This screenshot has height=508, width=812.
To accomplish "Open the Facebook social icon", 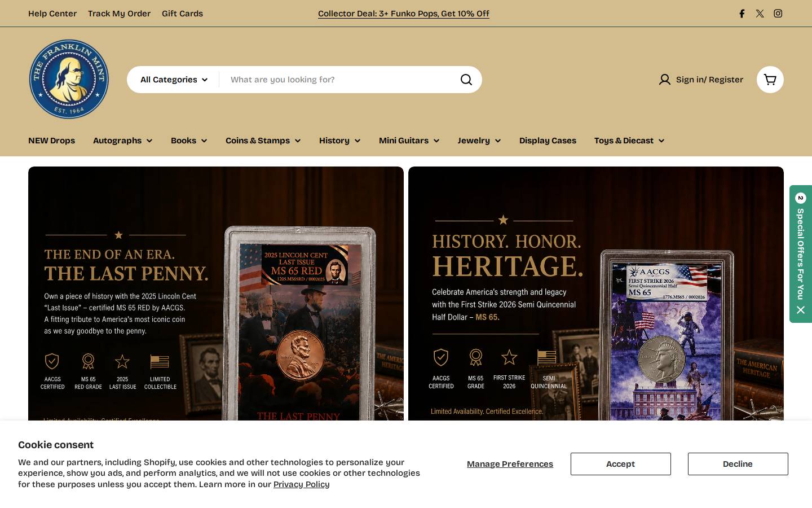I will 742,14.
